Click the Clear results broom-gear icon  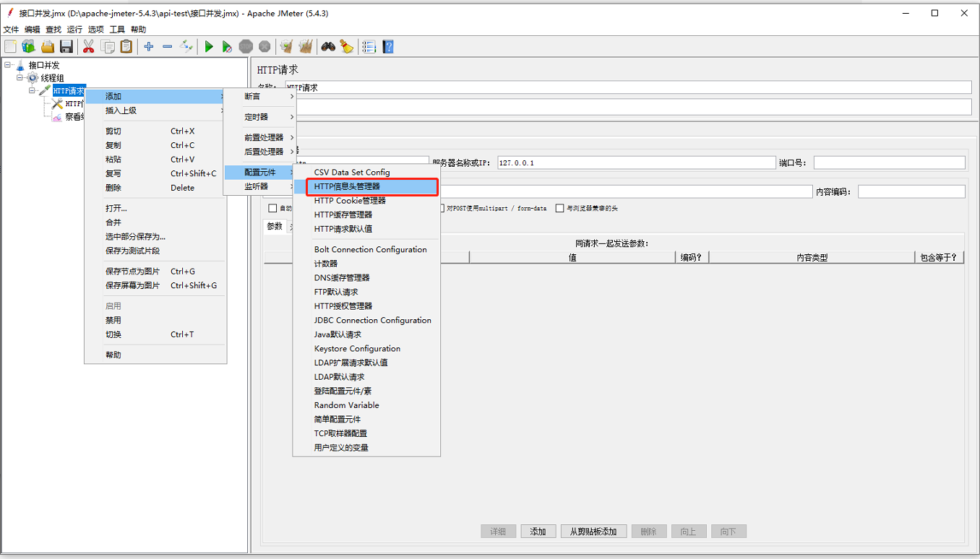[287, 47]
